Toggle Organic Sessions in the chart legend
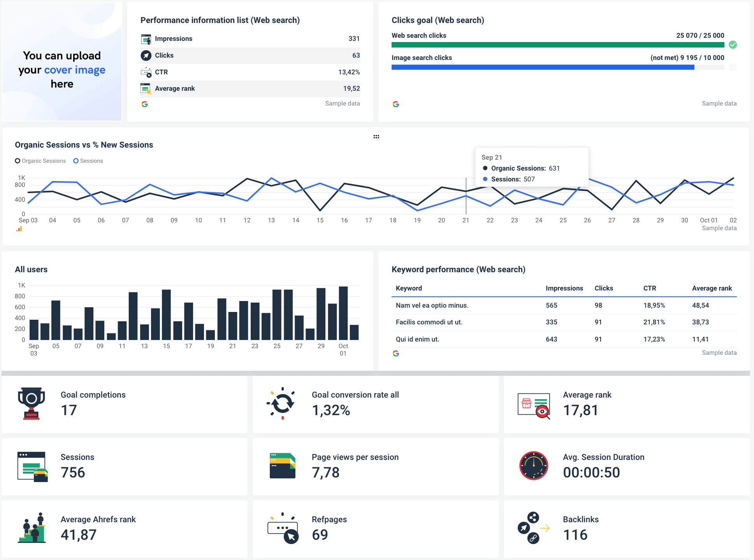 tap(40, 160)
